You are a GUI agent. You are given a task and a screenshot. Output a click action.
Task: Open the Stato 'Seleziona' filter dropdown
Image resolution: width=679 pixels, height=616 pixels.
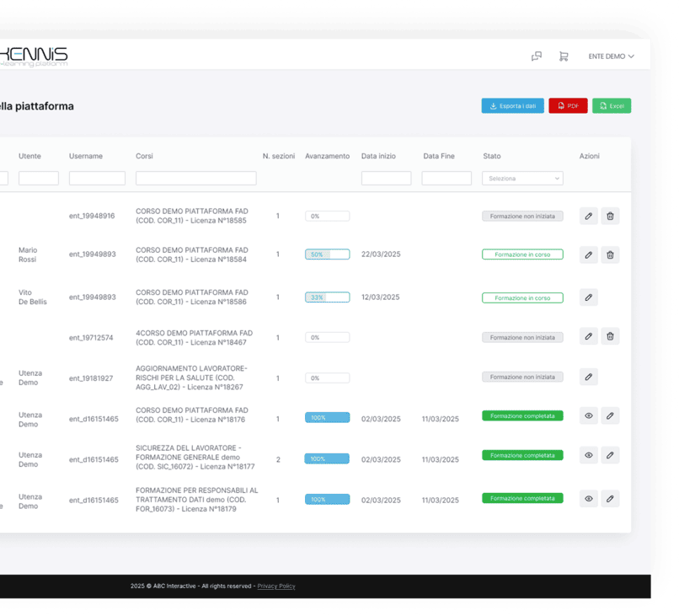click(522, 179)
